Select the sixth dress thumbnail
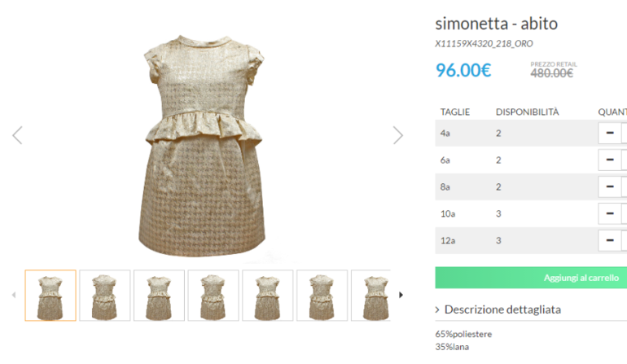Image resolution: width=627 pixels, height=364 pixels. point(322,296)
